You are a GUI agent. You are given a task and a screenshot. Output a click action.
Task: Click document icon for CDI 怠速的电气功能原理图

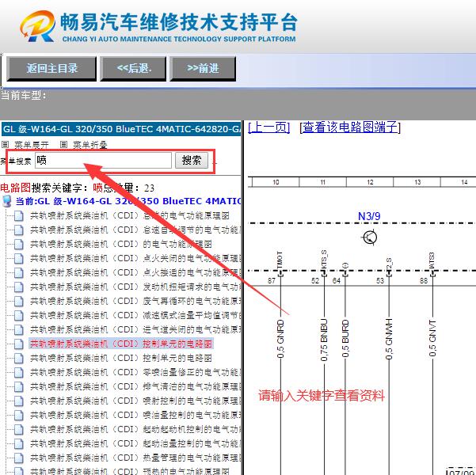[19, 216]
